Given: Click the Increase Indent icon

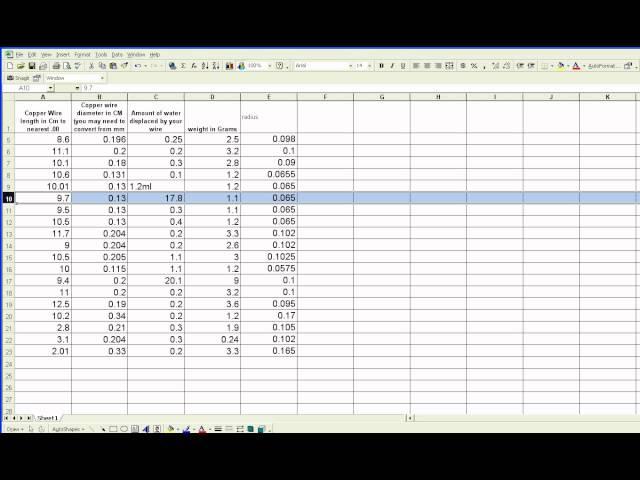Looking at the screenshot, I should tap(531, 66).
